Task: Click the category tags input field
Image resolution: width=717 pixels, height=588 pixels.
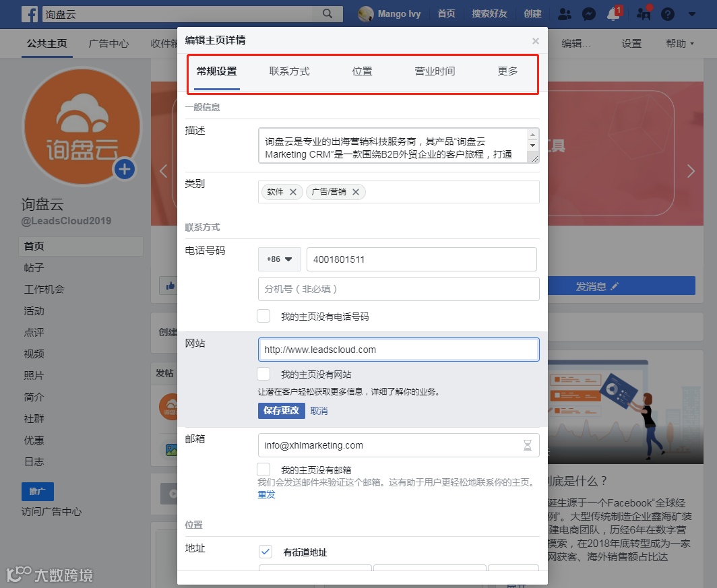Action: 399,192
